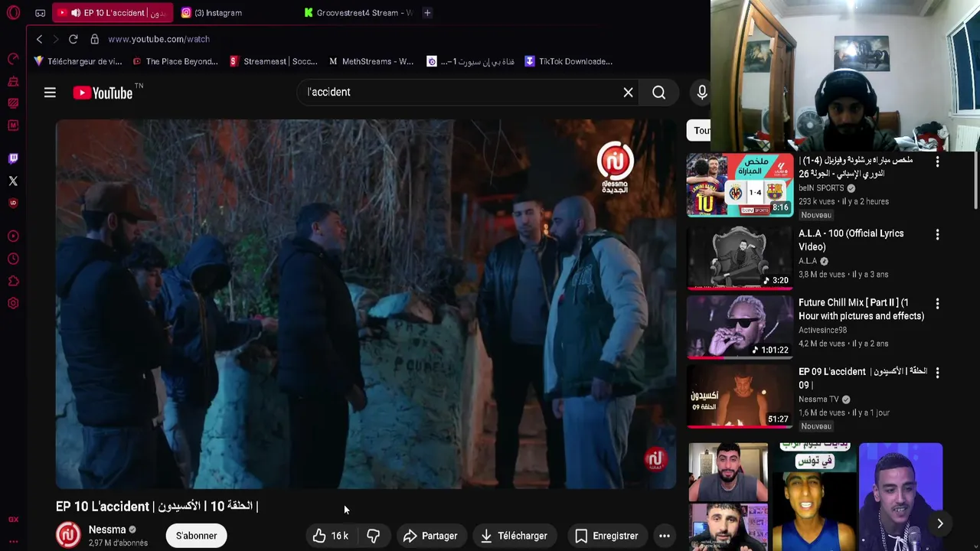Mute the audio icon on EP 10 tab
The height and width of the screenshot is (551, 980).
click(x=75, y=13)
